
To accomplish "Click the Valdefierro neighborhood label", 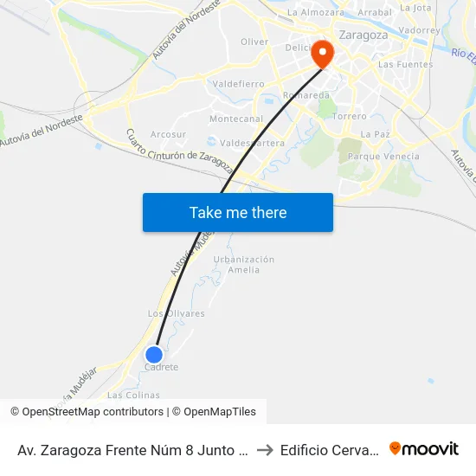I will point(238,84).
